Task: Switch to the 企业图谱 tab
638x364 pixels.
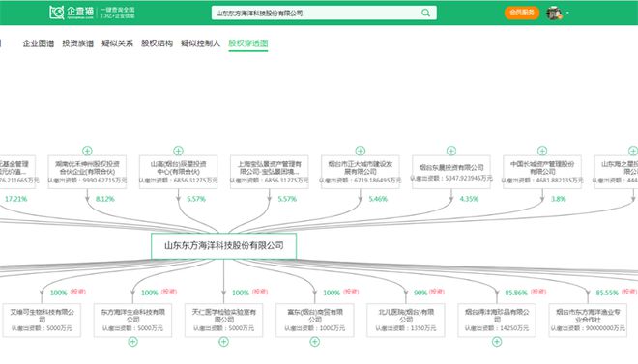Action: click(39, 43)
